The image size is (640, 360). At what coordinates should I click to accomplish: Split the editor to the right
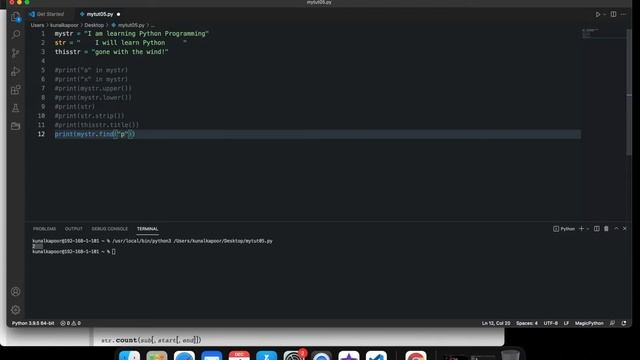point(613,14)
